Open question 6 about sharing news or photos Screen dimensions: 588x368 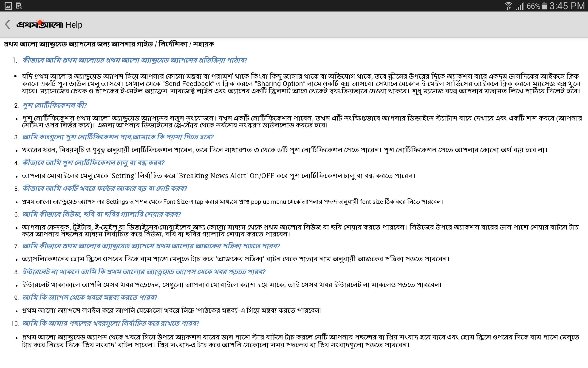pos(102,214)
